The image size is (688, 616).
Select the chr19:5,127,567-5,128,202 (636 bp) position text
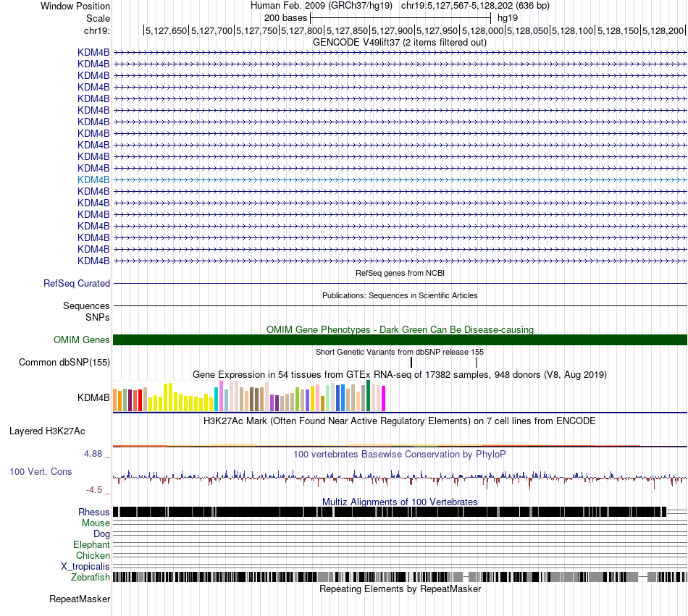475,6
